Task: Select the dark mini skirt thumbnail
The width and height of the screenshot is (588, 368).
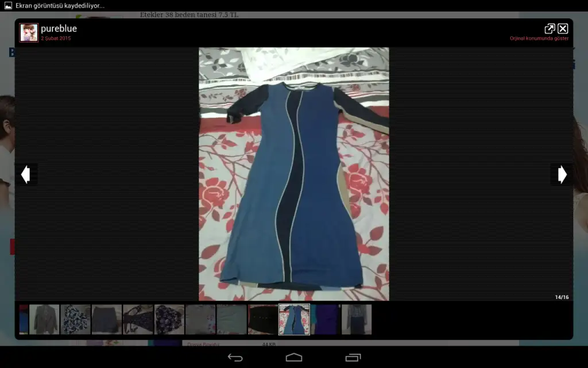Action: coord(107,320)
